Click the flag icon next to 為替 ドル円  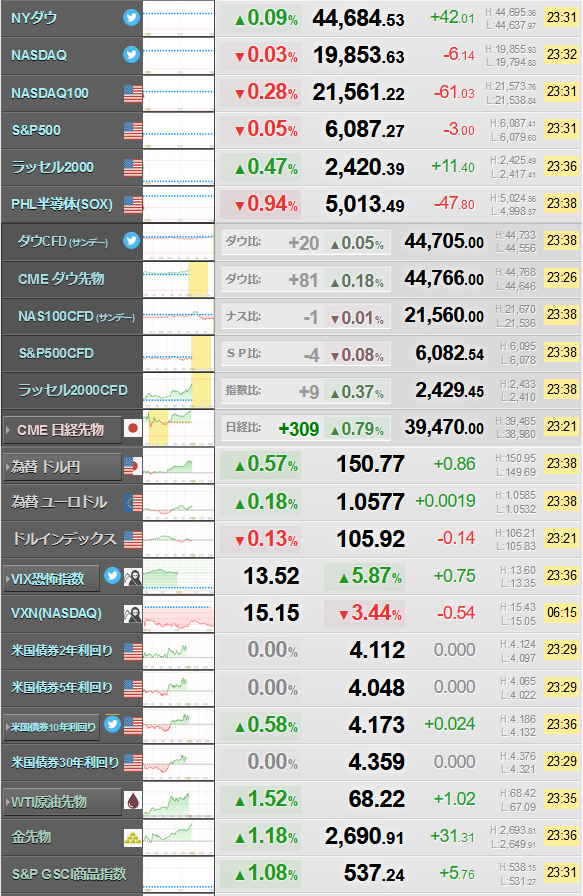click(133, 466)
